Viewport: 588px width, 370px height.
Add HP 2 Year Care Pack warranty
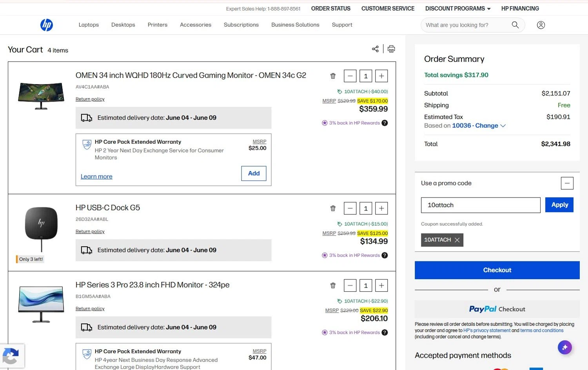(254, 173)
